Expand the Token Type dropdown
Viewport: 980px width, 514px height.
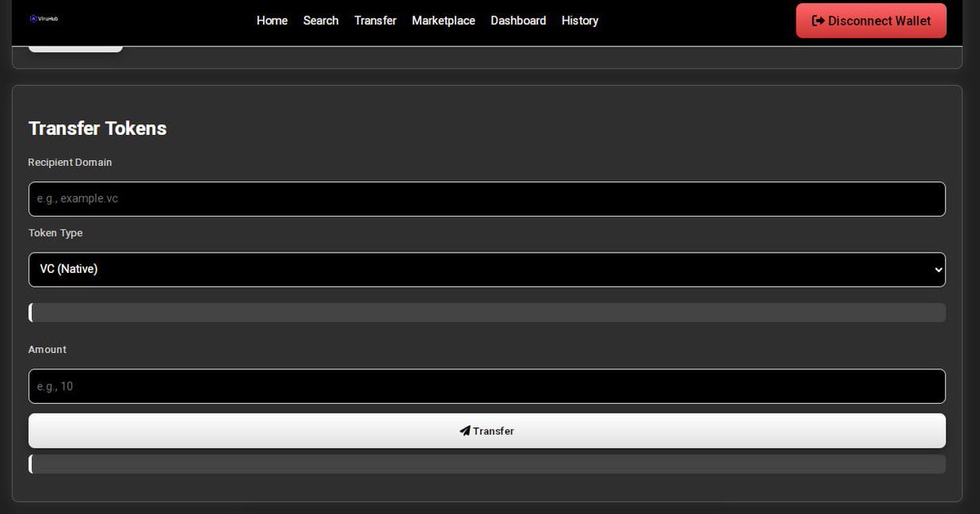point(487,270)
